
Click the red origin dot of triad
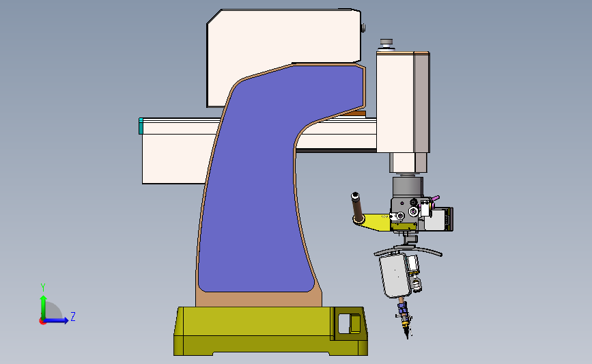[42, 321]
